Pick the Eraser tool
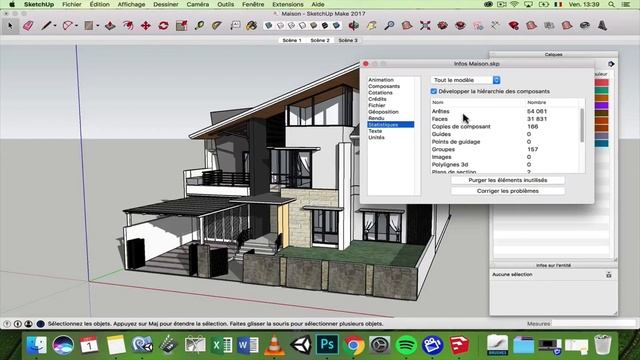The width and height of the screenshot is (640, 360). pos(28,26)
